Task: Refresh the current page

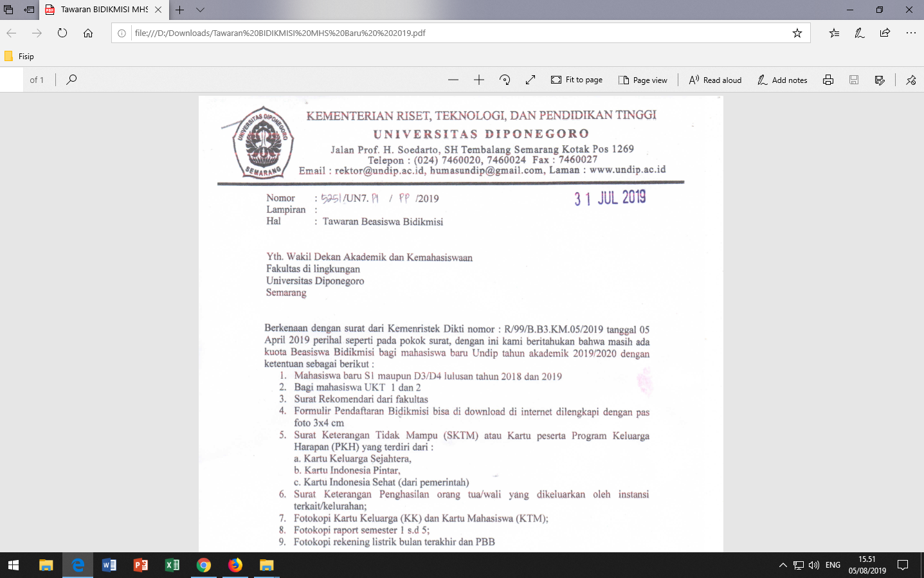Action: click(x=62, y=33)
